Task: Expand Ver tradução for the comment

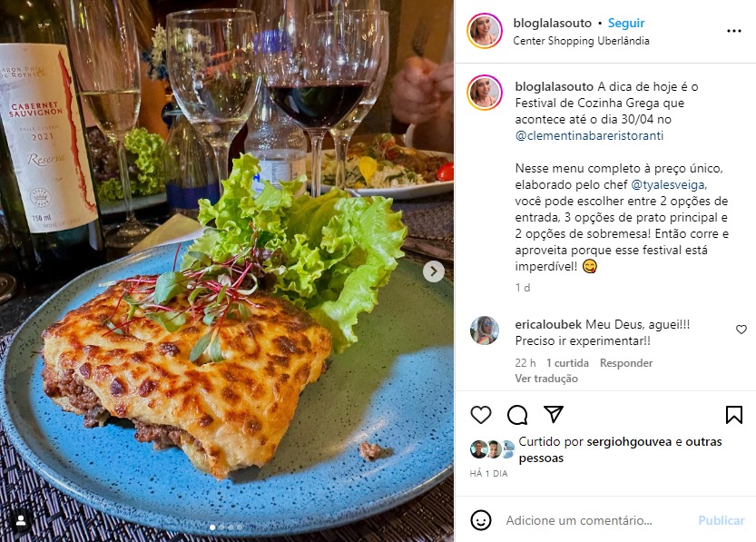Action: click(x=546, y=378)
